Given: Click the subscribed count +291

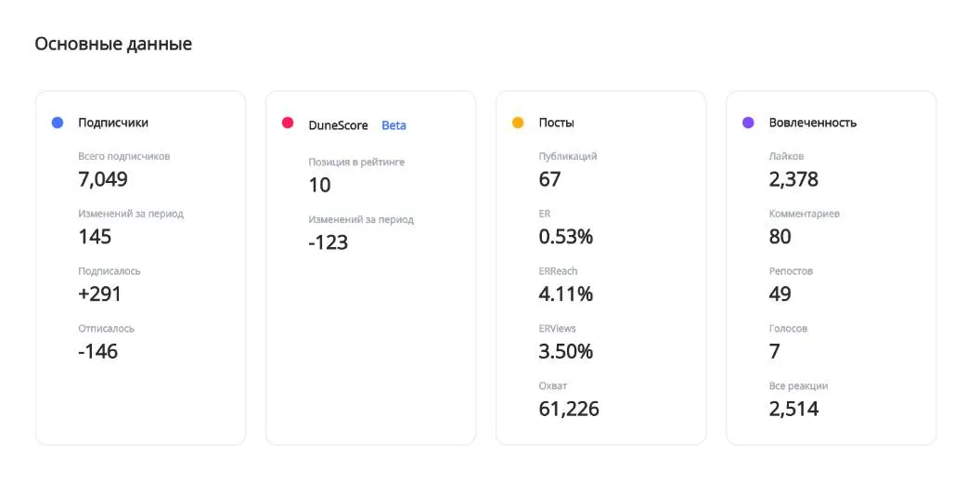Looking at the screenshot, I should click(99, 294).
